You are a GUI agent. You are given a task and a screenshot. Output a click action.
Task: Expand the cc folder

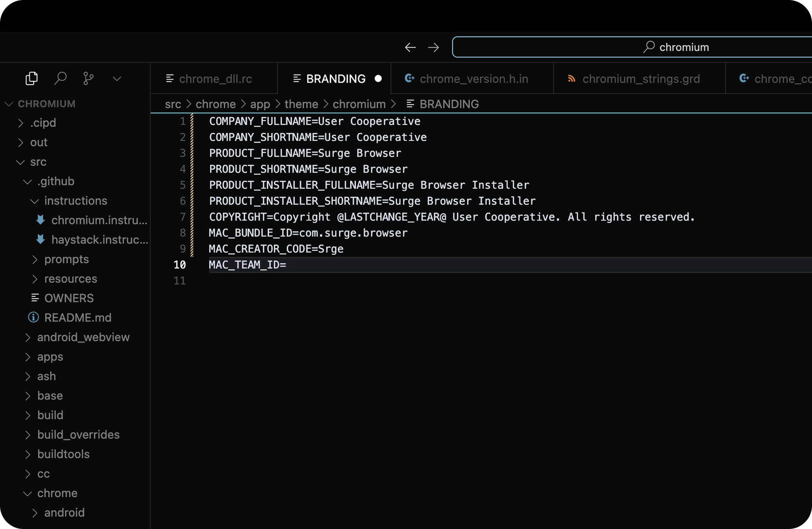(75, 474)
